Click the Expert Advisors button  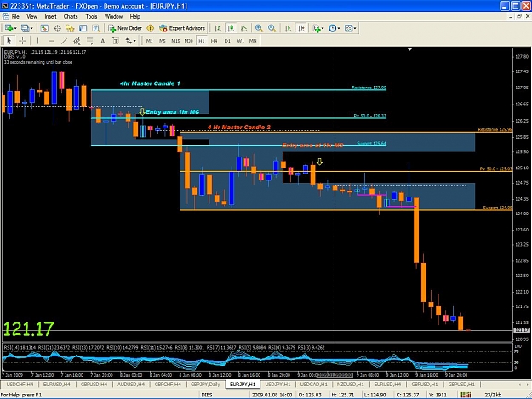(182, 28)
